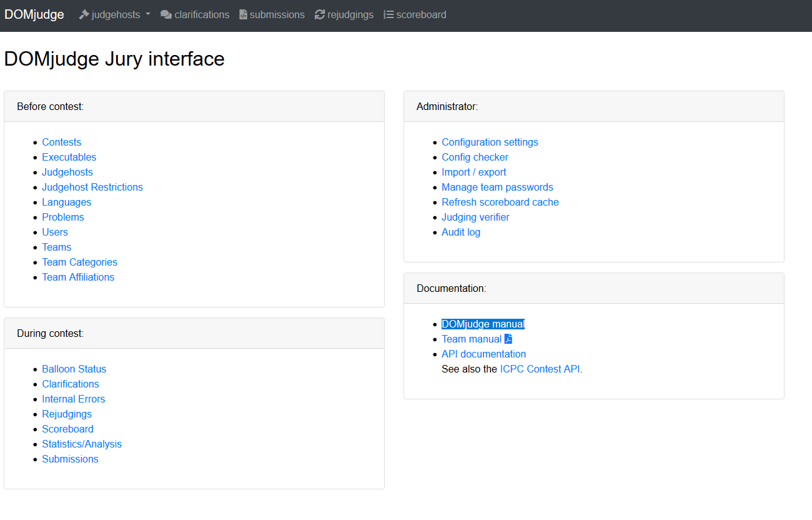Open the clarifications page from the navbar
The image size is (812, 520).
pos(201,14)
